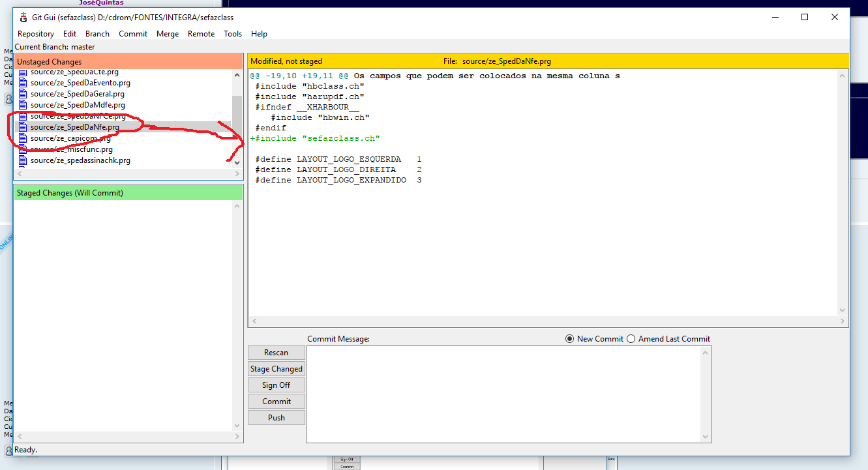Click the file icon for ze_spedassinachk.prg
Screen dimensions: 868x470
coord(23,160)
